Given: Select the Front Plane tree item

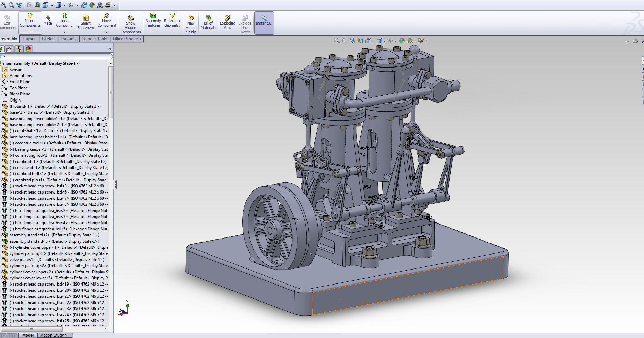Looking at the screenshot, I should click(x=20, y=82).
